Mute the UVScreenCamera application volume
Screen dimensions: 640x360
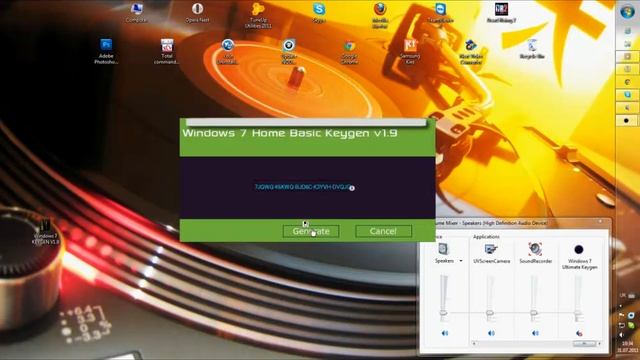(x=491, y=333)
